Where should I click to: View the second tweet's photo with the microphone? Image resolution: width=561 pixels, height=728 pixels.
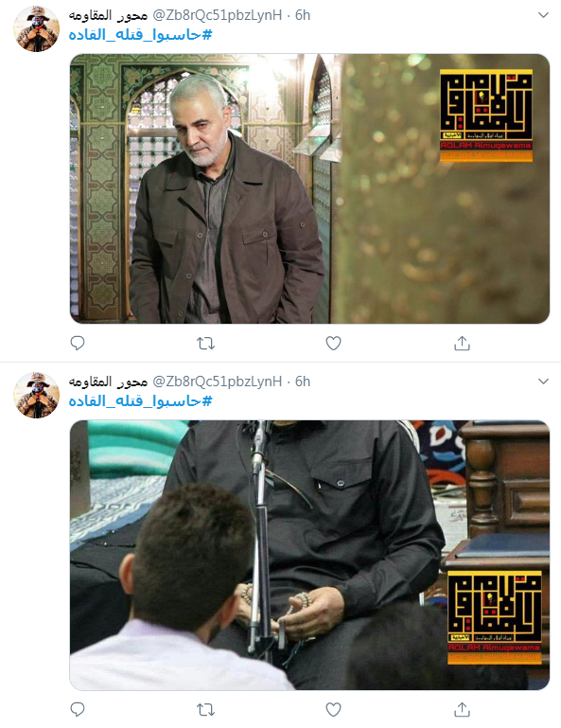pos(309,555)
